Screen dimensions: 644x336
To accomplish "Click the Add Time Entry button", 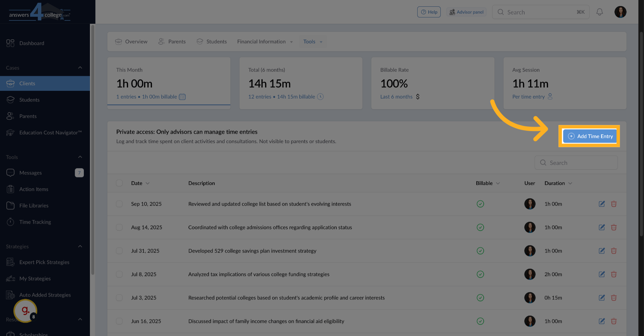I will (x=590, y=136).
